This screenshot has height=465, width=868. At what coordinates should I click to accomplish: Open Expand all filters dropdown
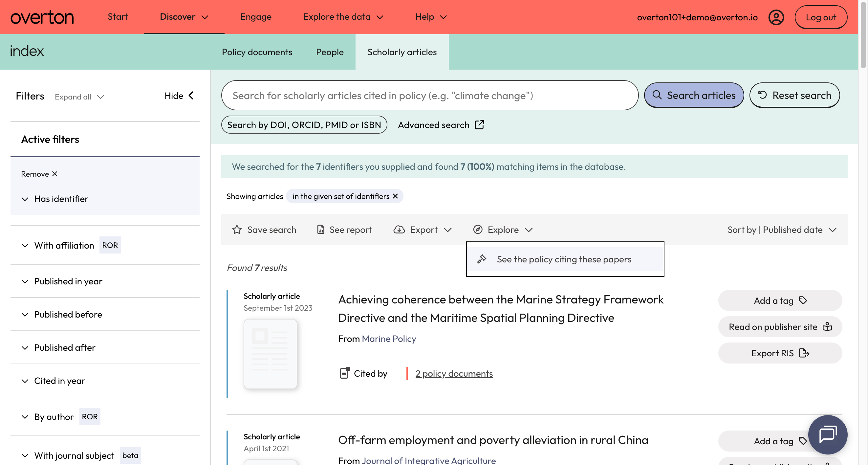(x=79, y=97)
